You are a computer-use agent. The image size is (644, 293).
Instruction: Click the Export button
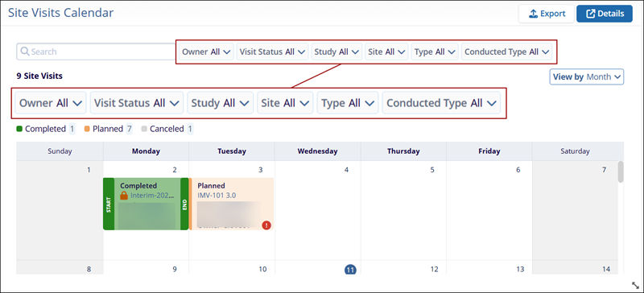coord(547,14)
